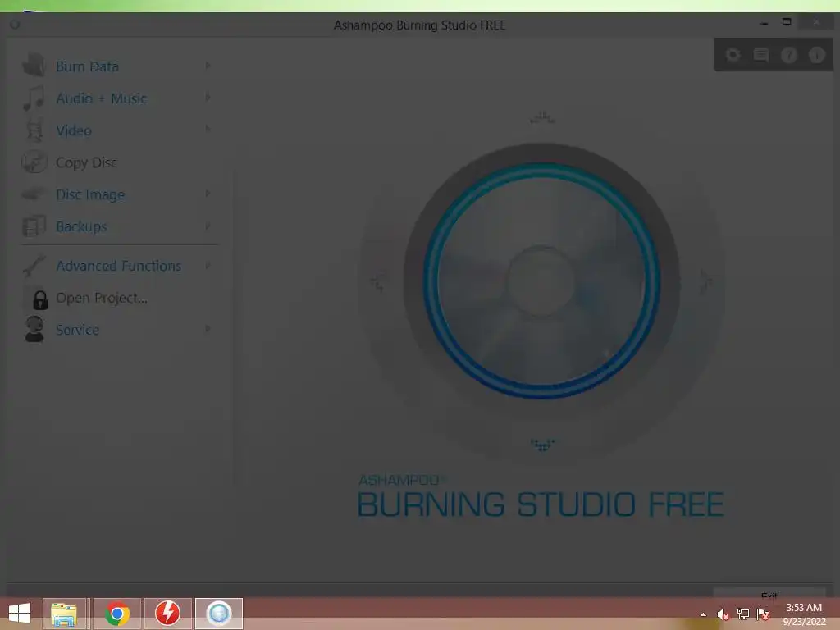Click the Backups files icon
This screenshot has height=630, width=840.
click(34, 226)
